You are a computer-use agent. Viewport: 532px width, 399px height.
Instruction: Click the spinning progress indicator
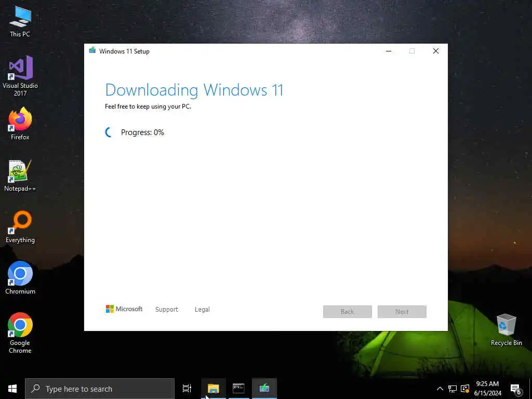coord(109,132)
